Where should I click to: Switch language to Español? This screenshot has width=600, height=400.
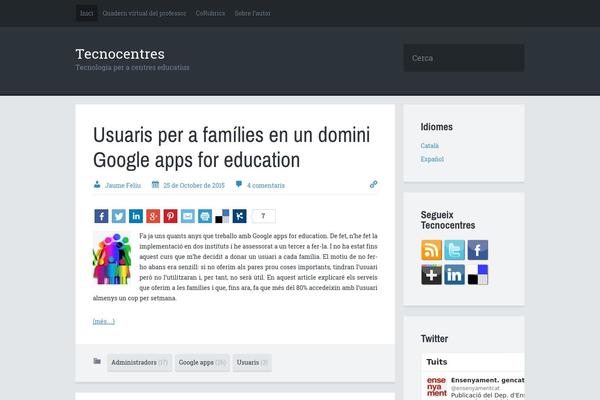pos(432,159)
